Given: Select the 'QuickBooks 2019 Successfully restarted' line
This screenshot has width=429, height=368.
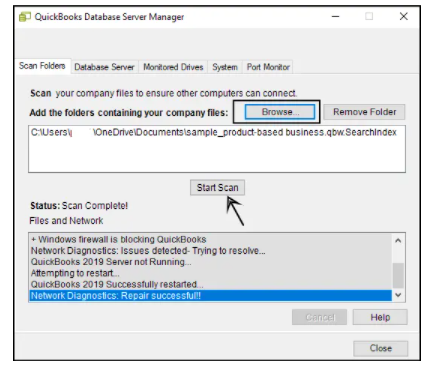Looking at the screenshot, I should [210, 285].
